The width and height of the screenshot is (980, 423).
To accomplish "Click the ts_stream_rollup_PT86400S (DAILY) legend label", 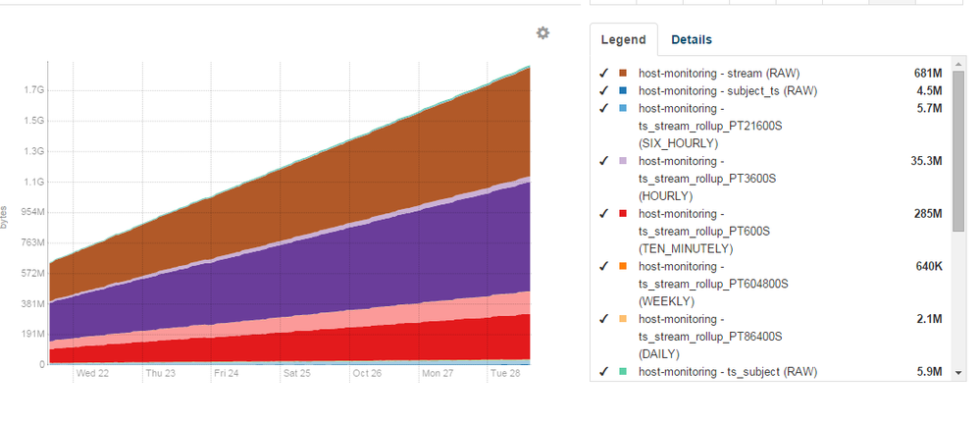I will click(x=710, y=337).
